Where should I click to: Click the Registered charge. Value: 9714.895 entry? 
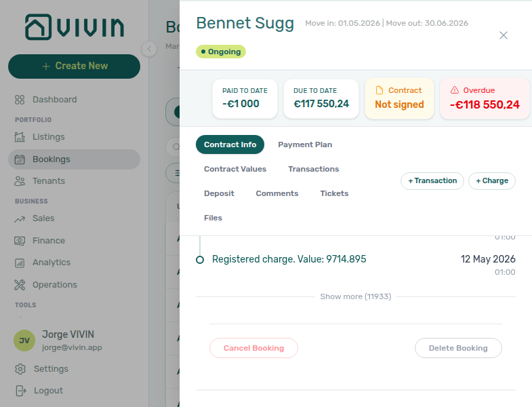[x=289, y=259]
